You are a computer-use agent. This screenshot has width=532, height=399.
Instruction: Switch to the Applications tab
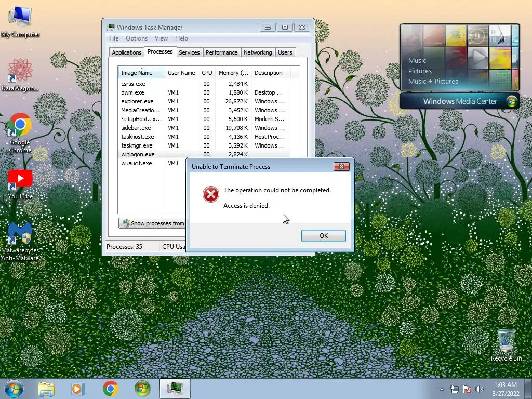tap(127, 52)
